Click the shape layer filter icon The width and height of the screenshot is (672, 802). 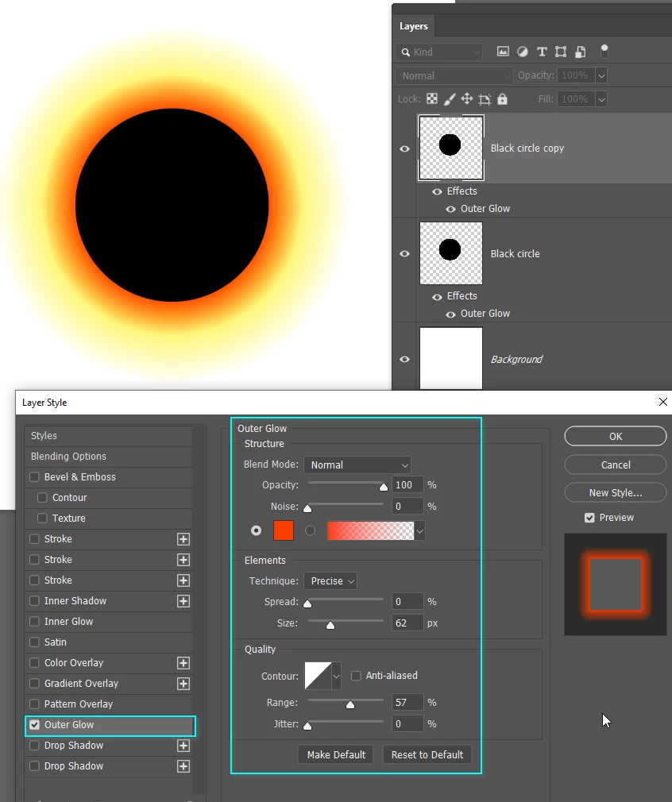click(561, 52)
